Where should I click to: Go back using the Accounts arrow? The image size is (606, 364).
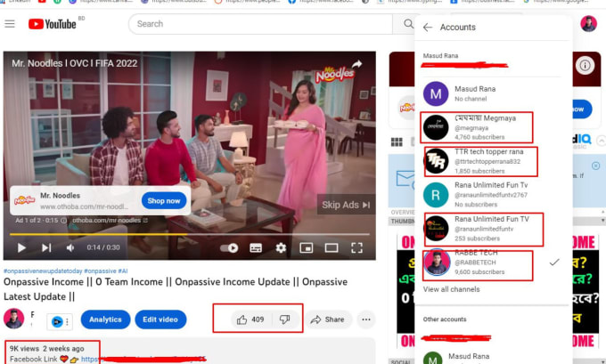click(x=428, y=27)
